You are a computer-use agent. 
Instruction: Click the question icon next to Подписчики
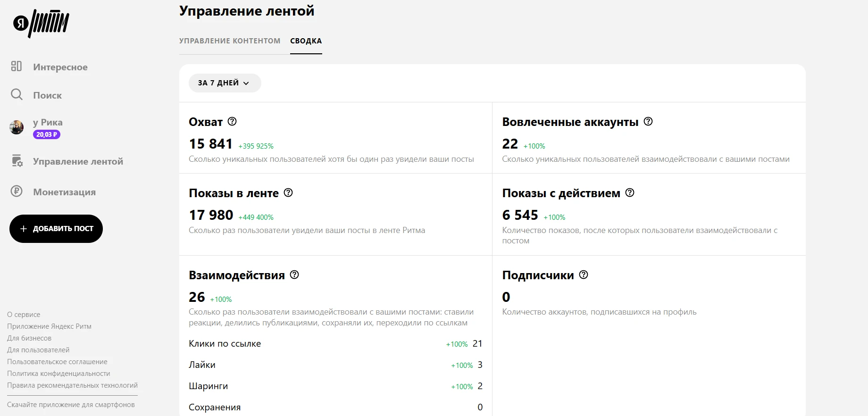(584, 275)
